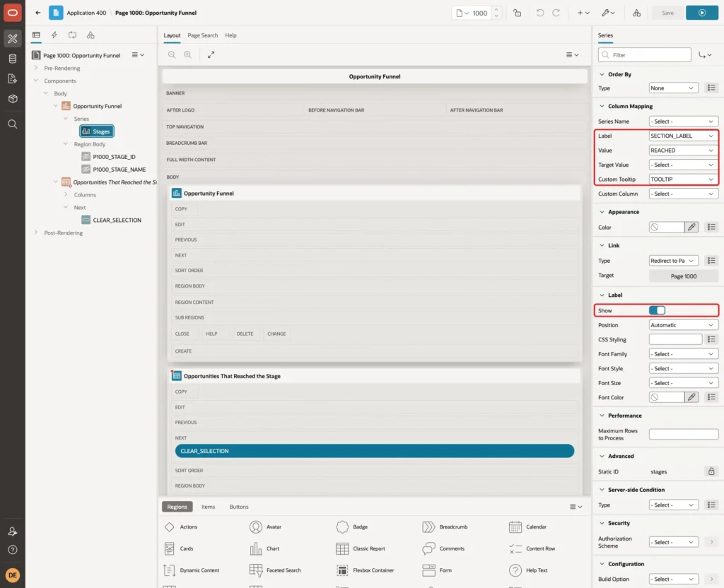Open the Series Name select dropdown

[684, 122]
